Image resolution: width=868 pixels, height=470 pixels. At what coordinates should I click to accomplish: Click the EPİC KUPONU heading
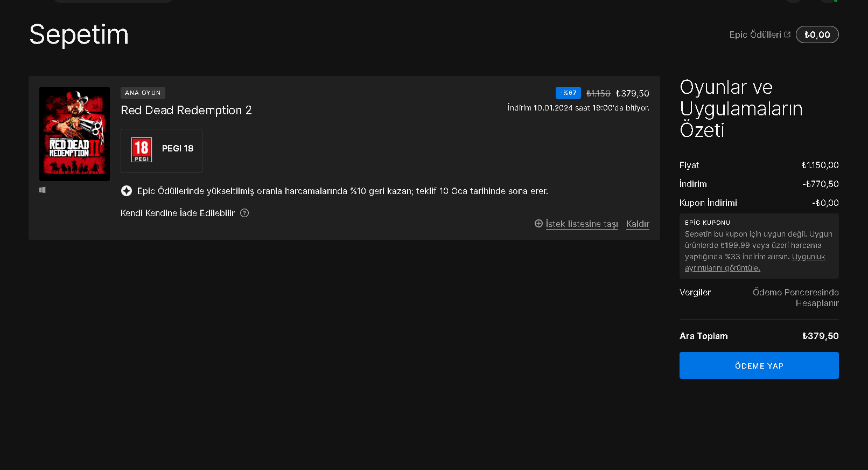point(708,223)
